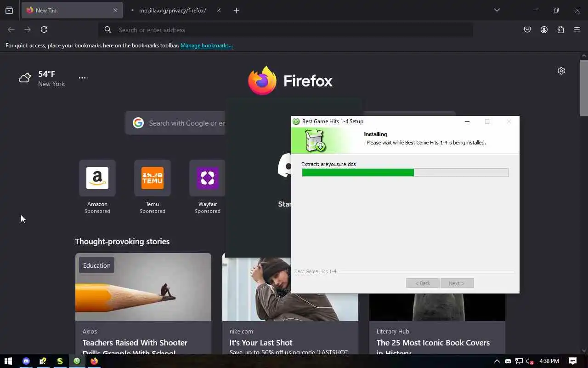Click the Best Game Hits installer title icon
The image size is (588, 368).
296,121
